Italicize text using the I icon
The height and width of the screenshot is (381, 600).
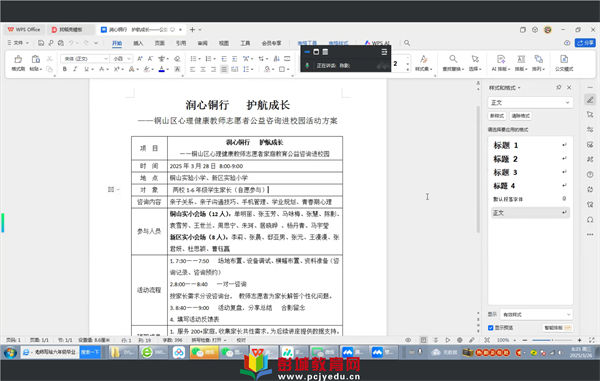[75, 69]
